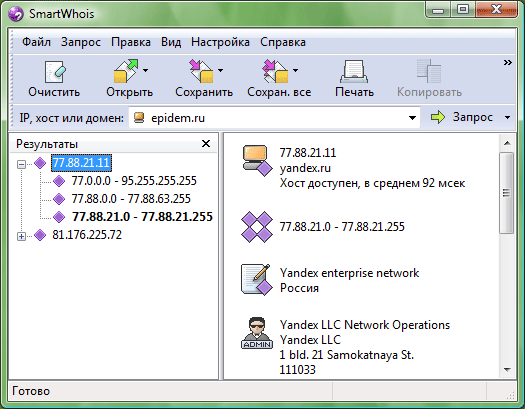
Task: Open the Настройка menu
Action: coord(220,42)
